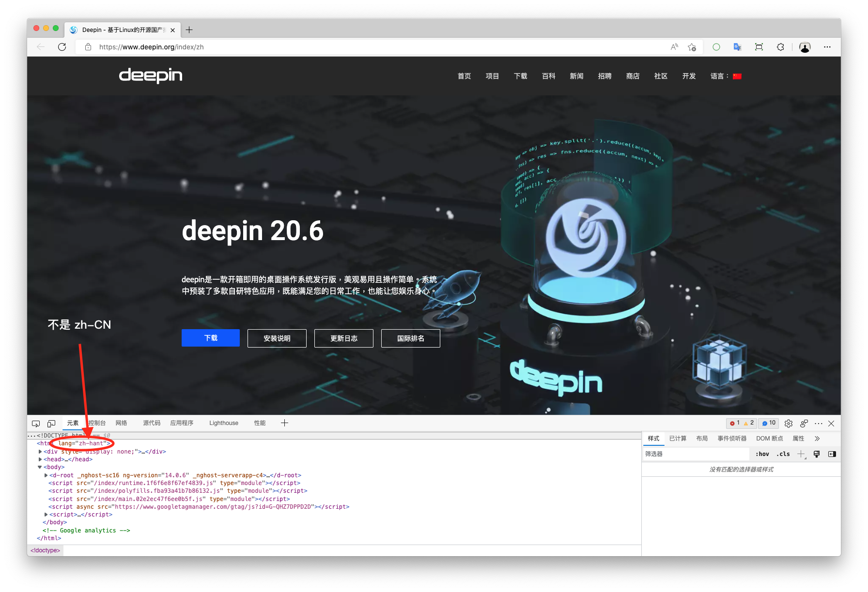Expand the d-root element node
The height and width of the screenshot is (592, 868).
[46, 475]
